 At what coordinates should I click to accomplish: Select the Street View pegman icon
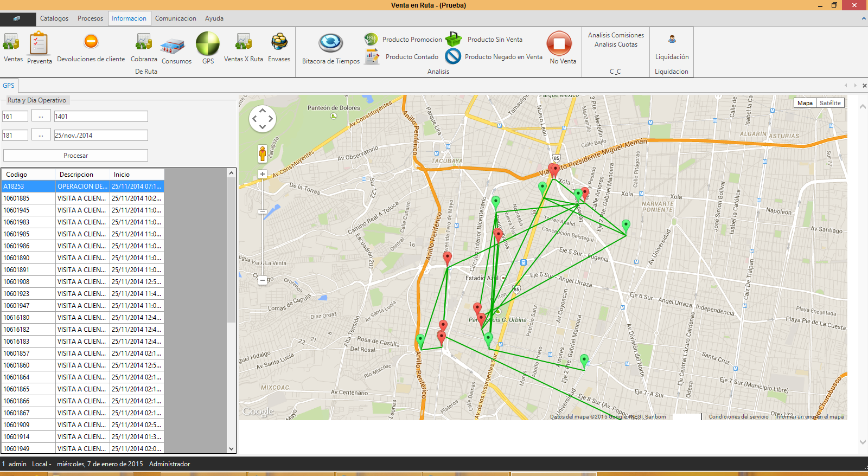(263, 154)
